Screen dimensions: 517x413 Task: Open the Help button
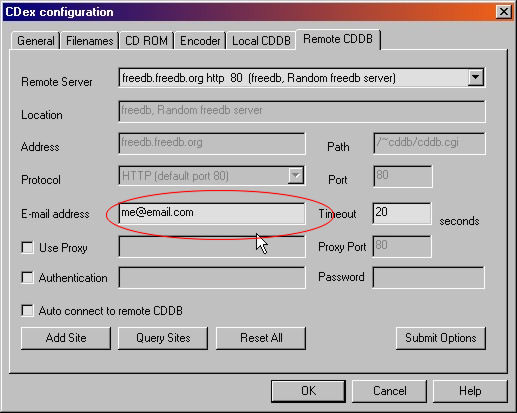coord(470,391)
